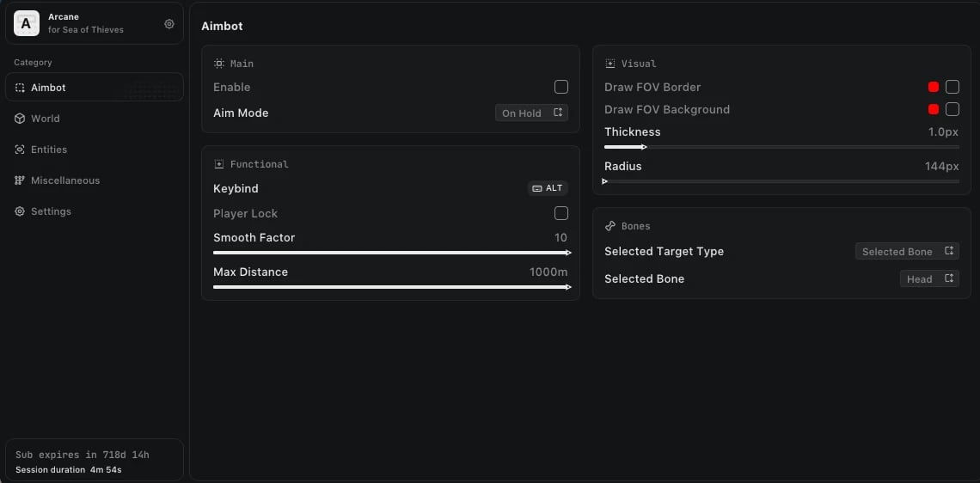Click the ALT keybind button
Image resolution: width=980 pixels, height=483 pixels.
548,188
